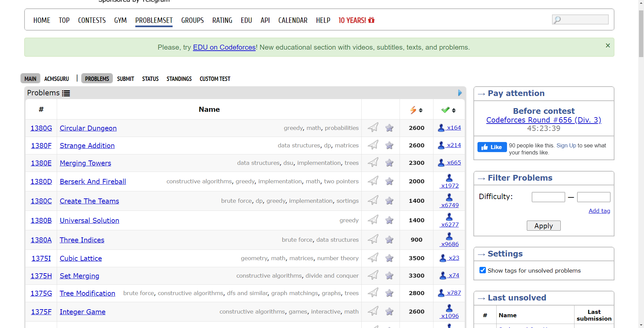Open Codeforces Round #656 (Div. 3) link
The image size is (644, 328).
click(544, 120)
